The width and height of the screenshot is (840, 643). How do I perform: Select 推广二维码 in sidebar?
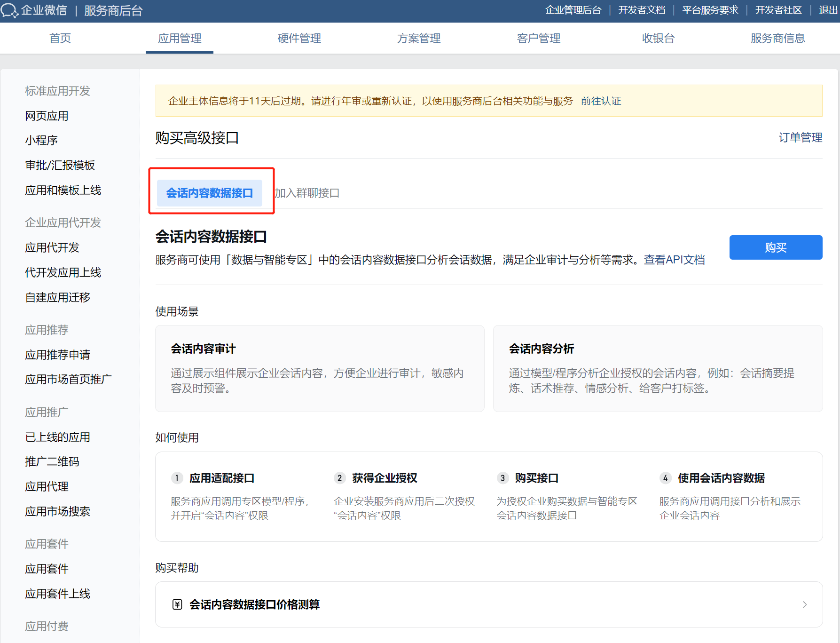tap(52, 461)
